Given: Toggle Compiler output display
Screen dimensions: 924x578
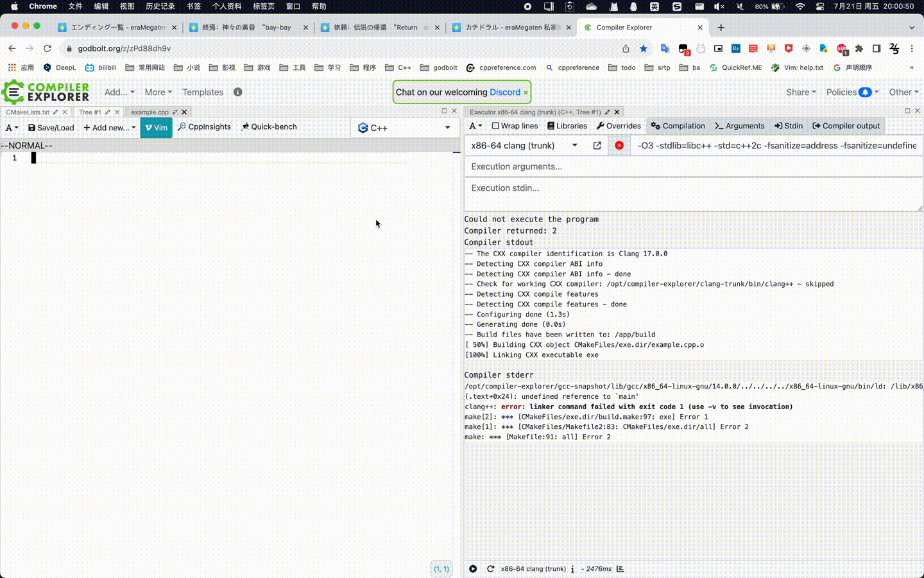Looking at the screenshot, I should point(846,126).
